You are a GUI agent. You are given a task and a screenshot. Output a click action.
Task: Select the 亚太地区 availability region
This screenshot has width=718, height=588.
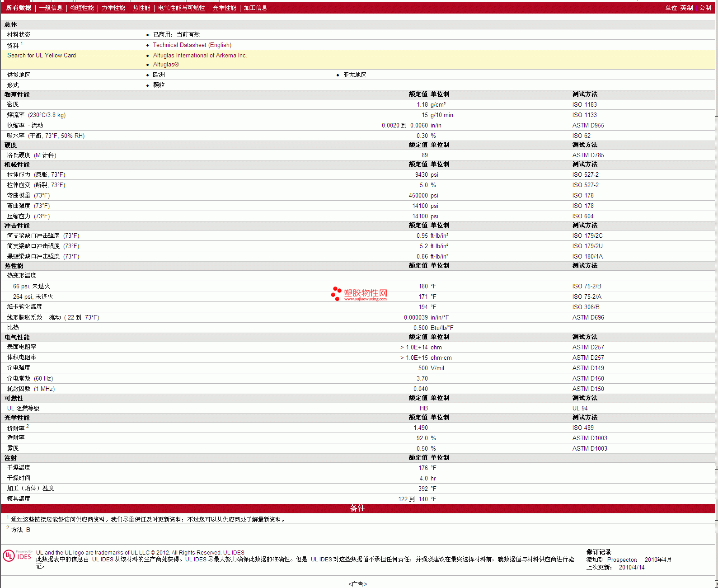(x=355, y=75)
